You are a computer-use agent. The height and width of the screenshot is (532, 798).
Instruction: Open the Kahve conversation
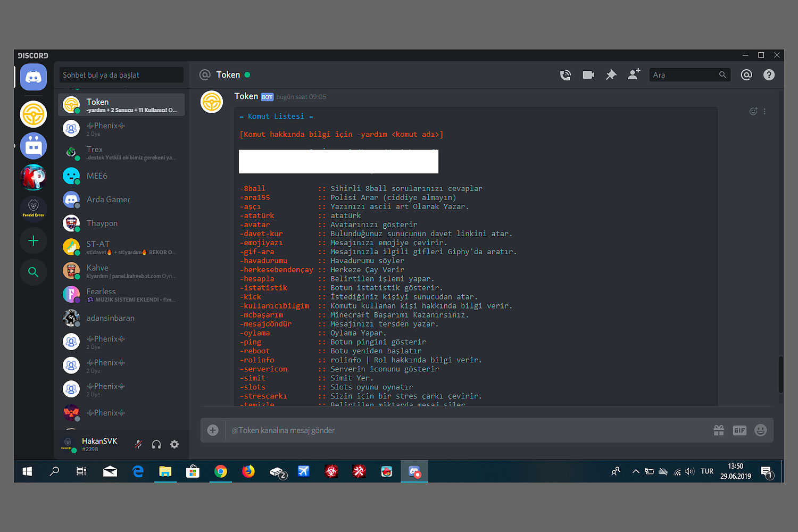point(121,271)
